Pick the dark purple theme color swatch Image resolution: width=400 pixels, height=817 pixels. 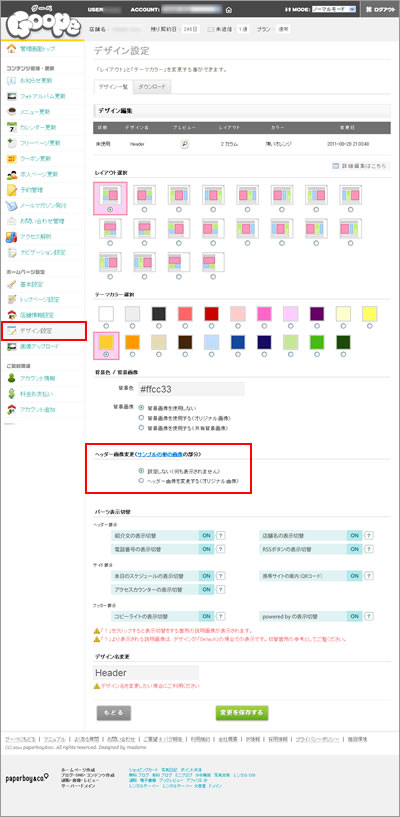pos(317,313)
